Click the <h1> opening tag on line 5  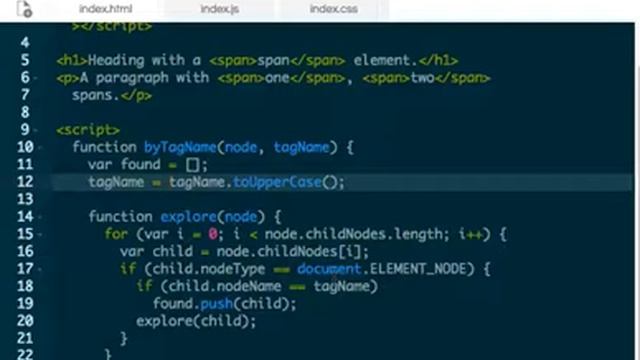coord(72,61)
